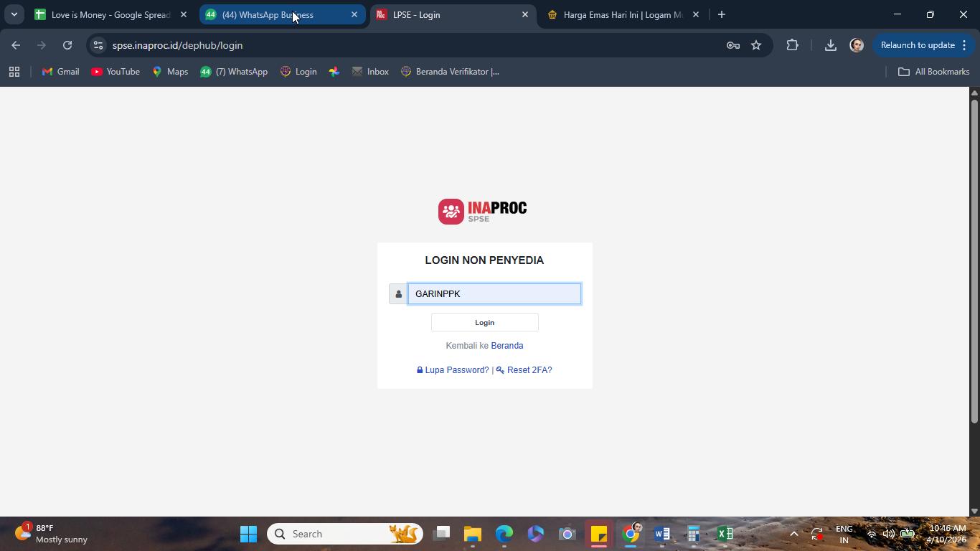Close the LPSE - Login tab

tap(525, 14)
